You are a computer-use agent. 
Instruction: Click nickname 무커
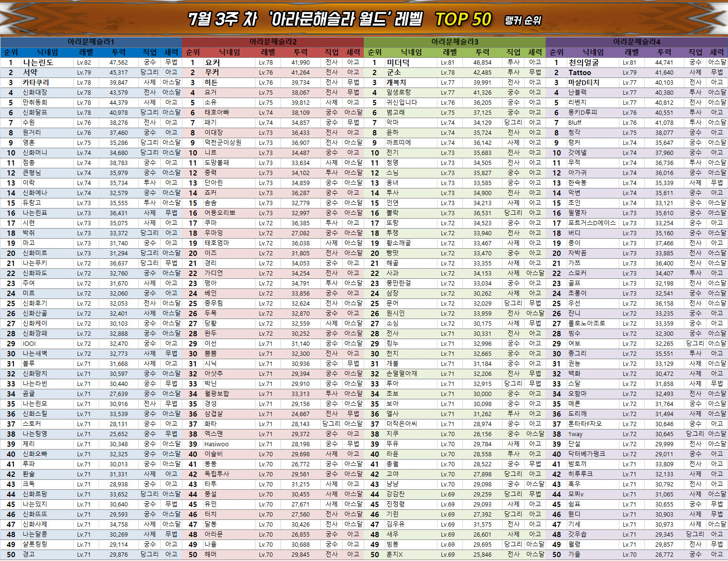coord(212,72)
